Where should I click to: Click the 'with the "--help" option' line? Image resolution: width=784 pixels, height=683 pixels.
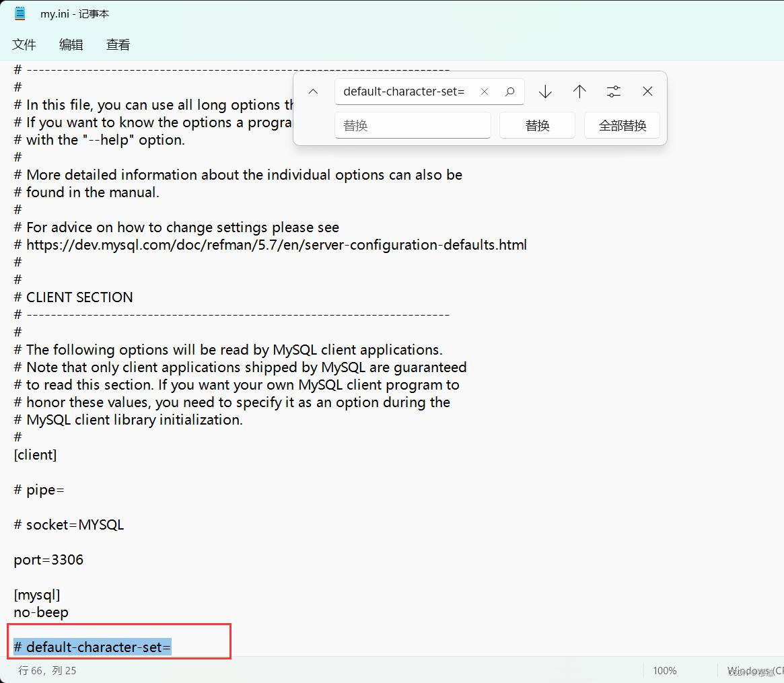pos(99,139)
